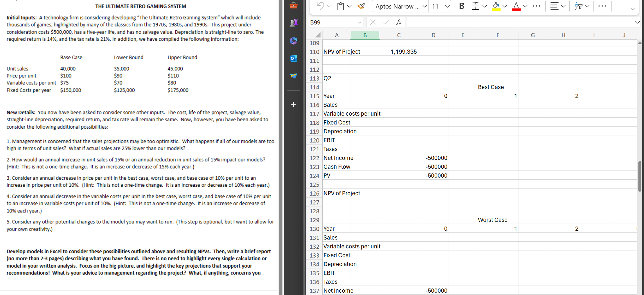Apply yellow Fill Color to the cell
644x295 pixels.
point(495,6)
